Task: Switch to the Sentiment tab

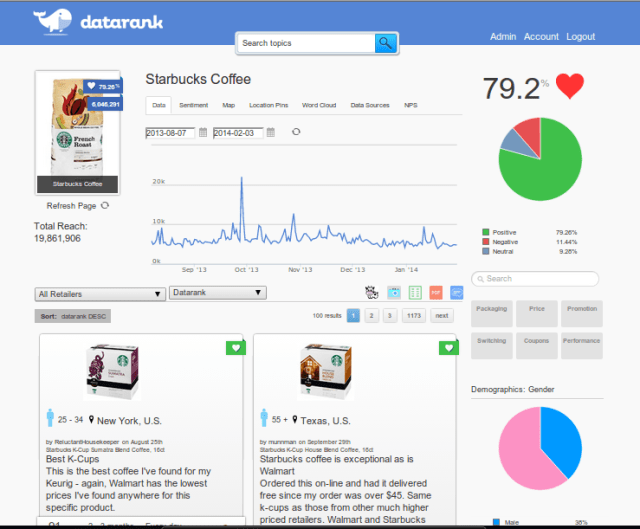Action: coord(193,105)
